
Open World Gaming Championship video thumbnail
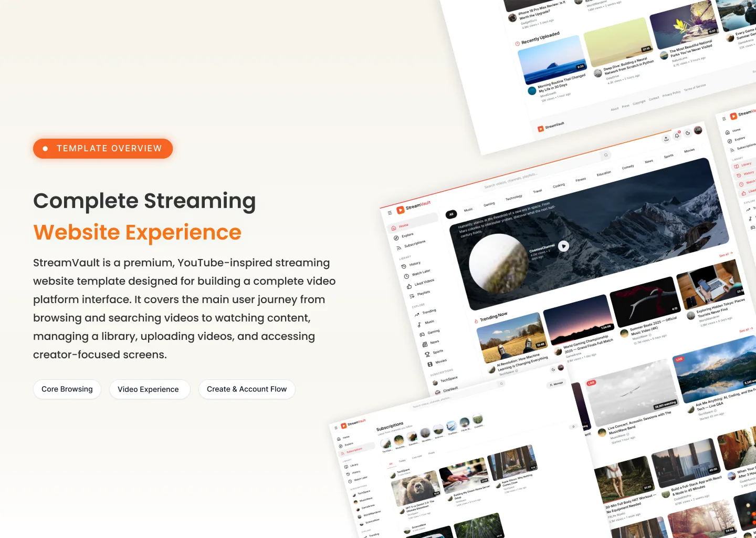578,319
